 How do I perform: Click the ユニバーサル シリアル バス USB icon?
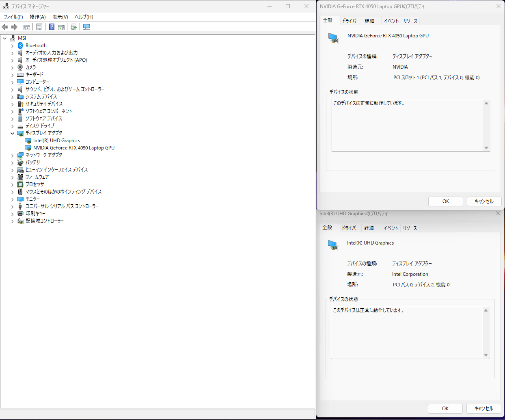(20, 206)
